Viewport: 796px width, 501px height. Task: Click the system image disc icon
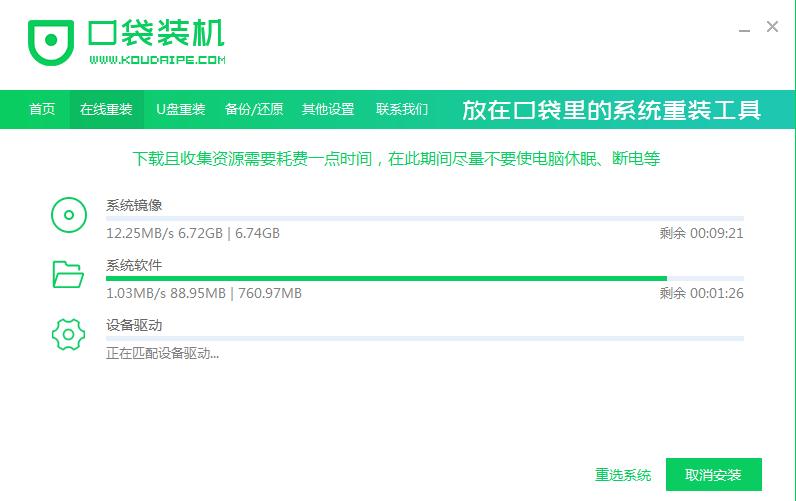(x=69, y=215)
